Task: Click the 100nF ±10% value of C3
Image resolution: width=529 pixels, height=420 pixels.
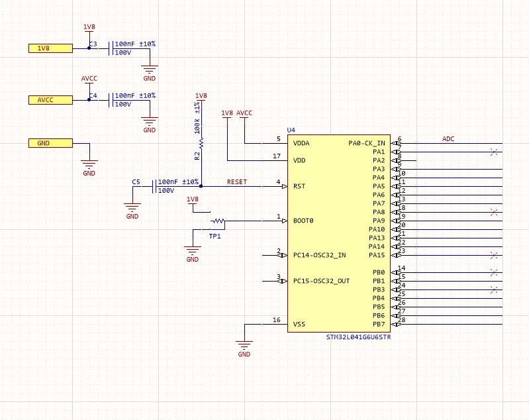Action: pyautogui.click(x=135, y=44)
